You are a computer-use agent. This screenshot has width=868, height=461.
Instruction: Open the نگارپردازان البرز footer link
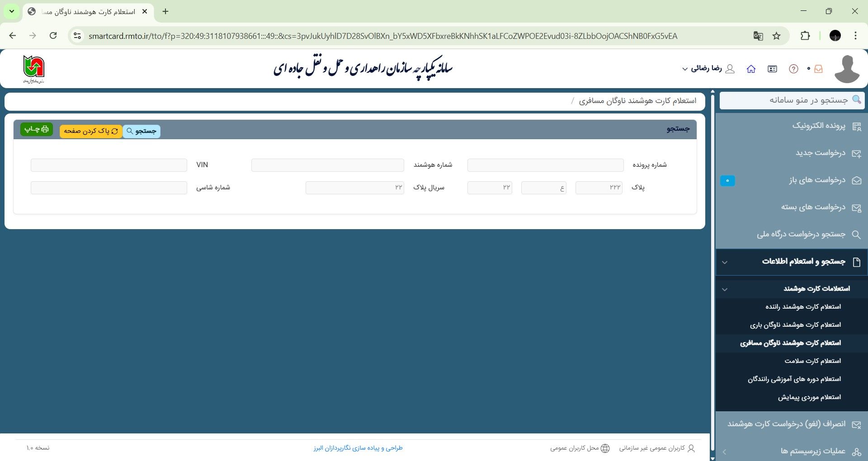point(358,448)
